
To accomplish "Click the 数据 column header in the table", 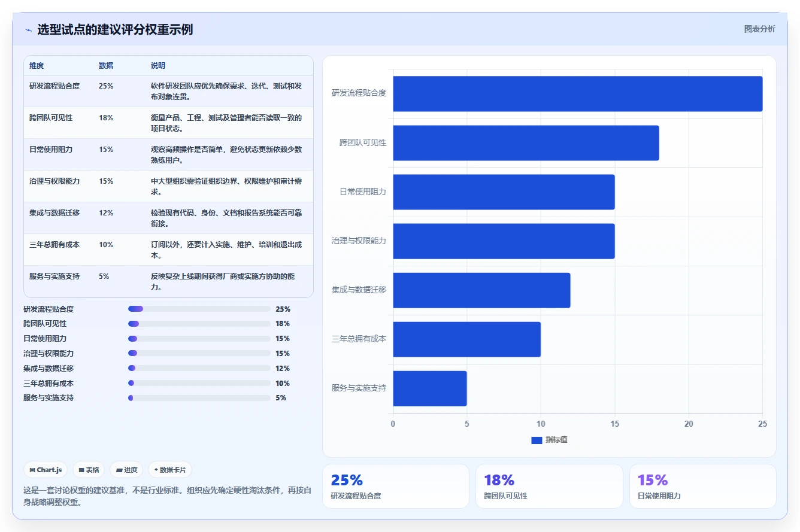I will point(106,66).
